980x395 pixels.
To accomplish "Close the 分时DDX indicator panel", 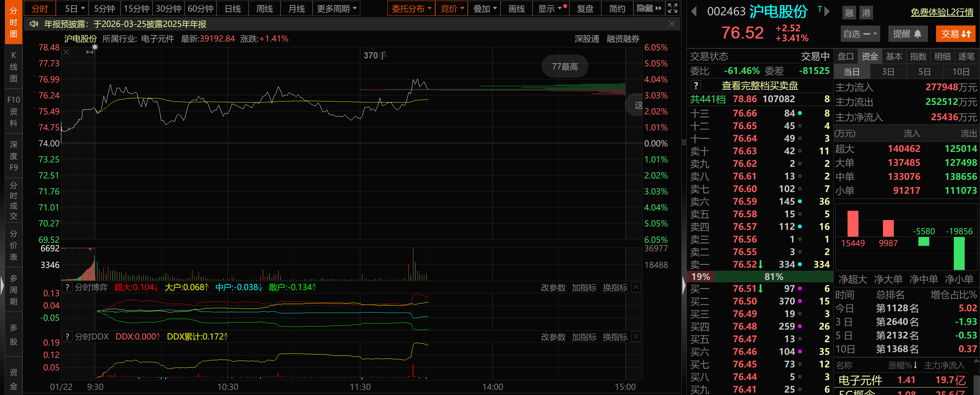I will click(636, 336).
